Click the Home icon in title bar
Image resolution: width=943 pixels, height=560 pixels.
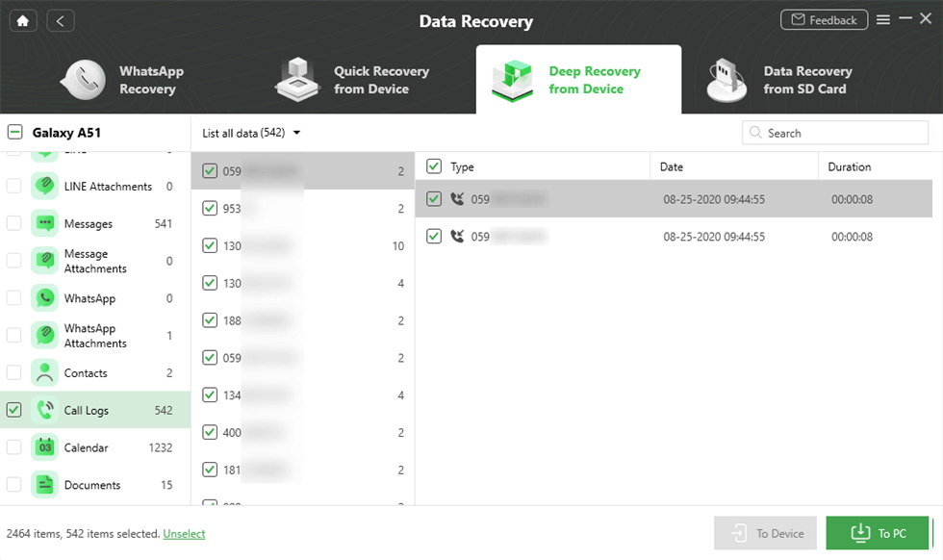click(23, 20)
